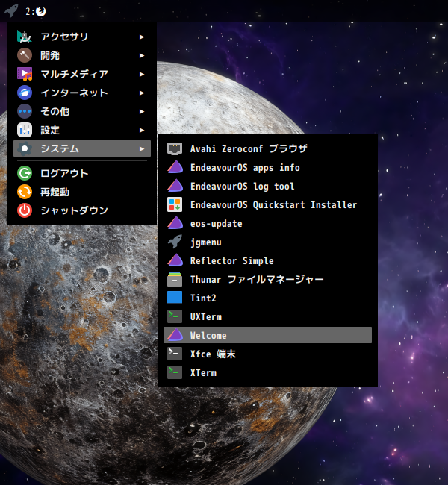Choose 再起動 to reboot
Image resolution: width=448 pixels, height=485 pixels.
82,192
